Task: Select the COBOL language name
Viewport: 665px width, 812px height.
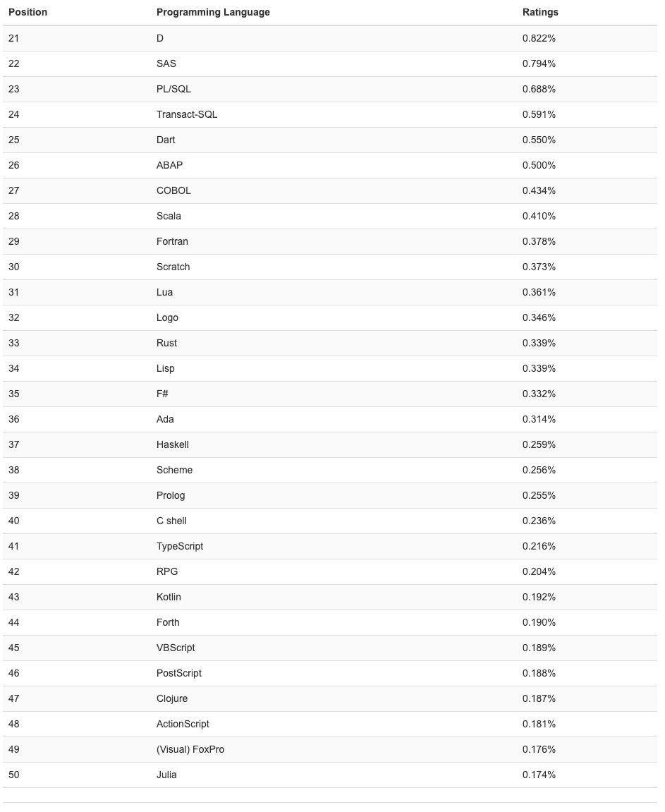Action: pyautogui.click(x=173, y=190)
